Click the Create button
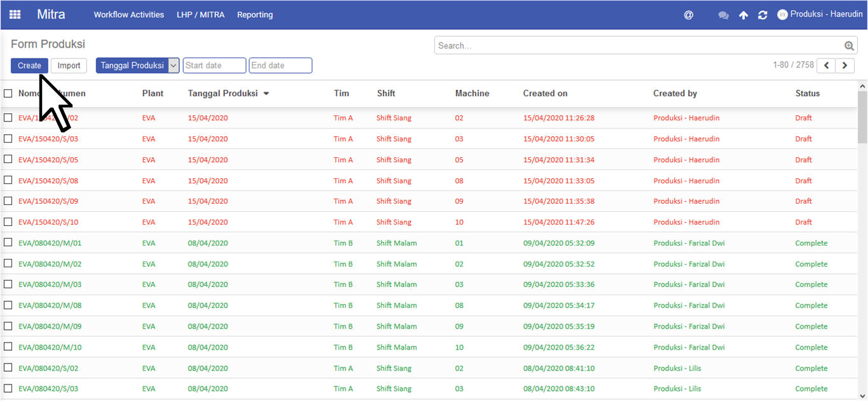The width and height of the screenshot is (868, 401). [29, 66]
